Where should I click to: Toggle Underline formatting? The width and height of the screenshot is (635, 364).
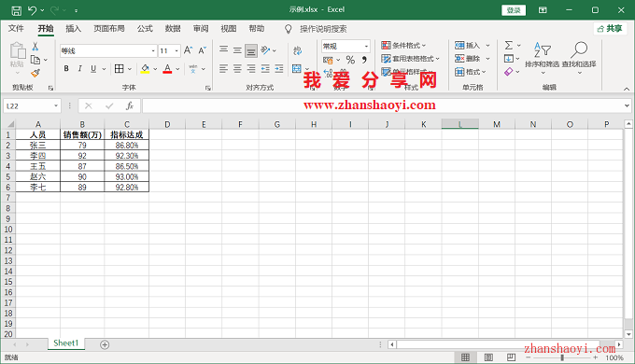[x=93, y=69]
